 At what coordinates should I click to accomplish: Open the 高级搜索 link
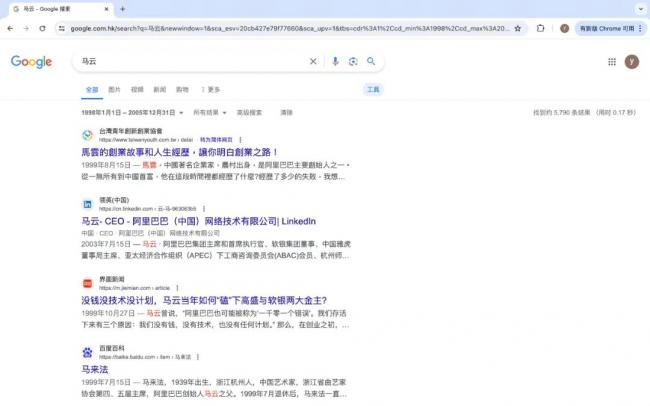[x=249, y=113]
